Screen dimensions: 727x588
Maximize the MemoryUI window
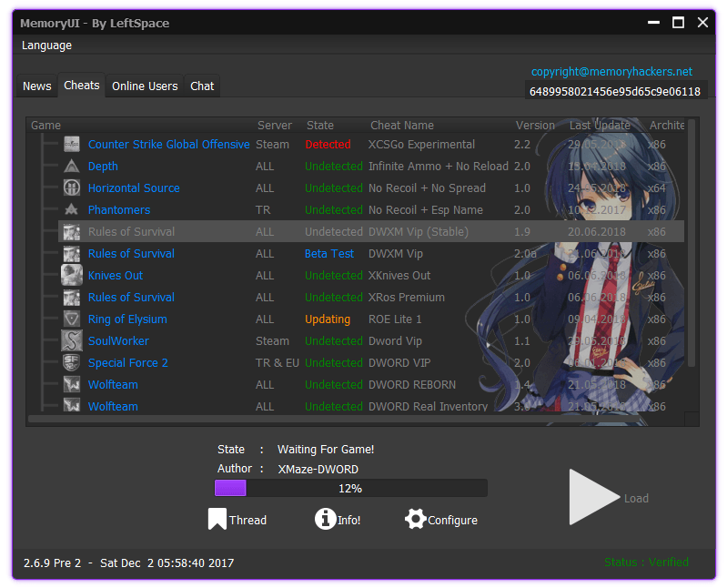coord(678,22)
